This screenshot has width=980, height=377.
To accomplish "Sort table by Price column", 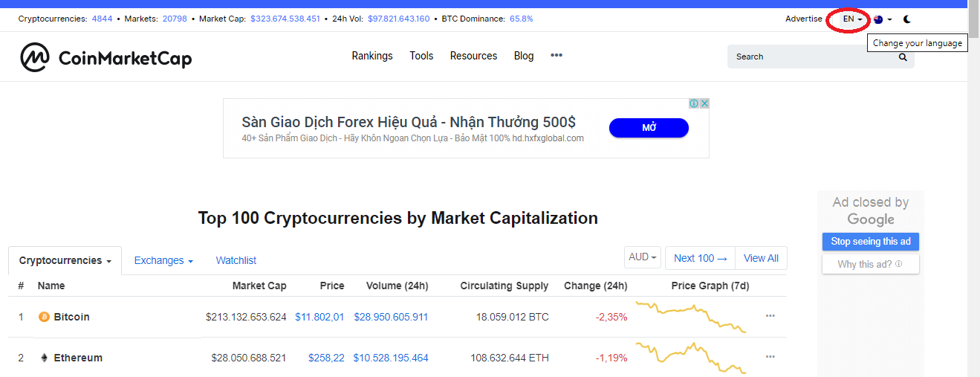I will pyautogui.click(x=332, y=286).
